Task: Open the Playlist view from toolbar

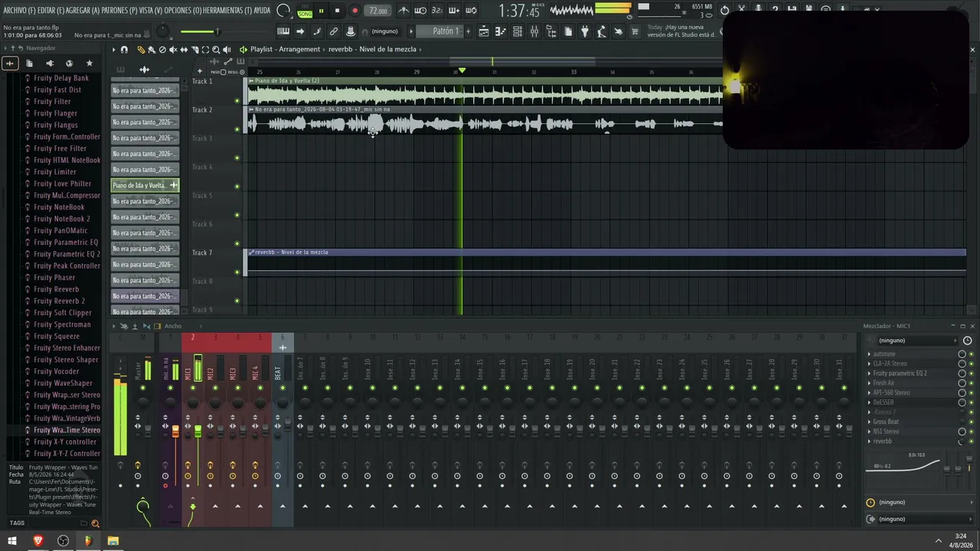Action: 484,31
